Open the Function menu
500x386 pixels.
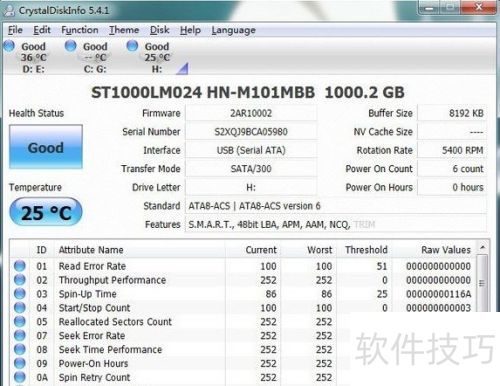(80, 30)
